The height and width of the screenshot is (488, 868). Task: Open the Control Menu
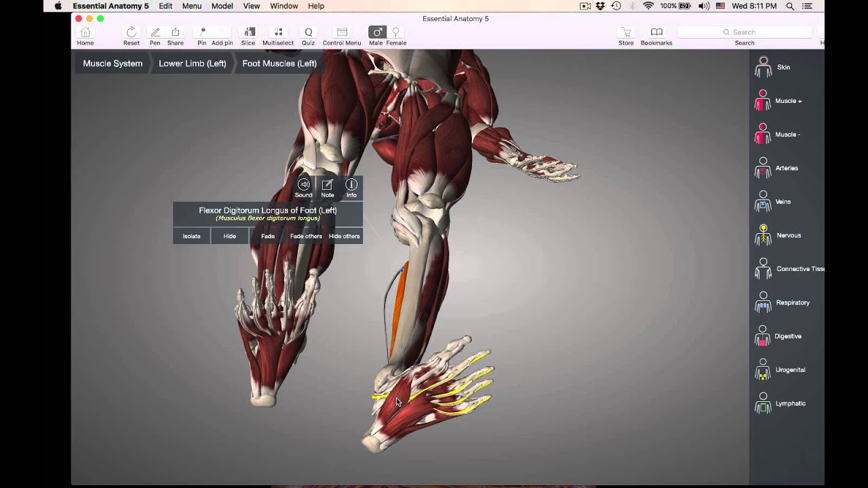click(342, 36)
